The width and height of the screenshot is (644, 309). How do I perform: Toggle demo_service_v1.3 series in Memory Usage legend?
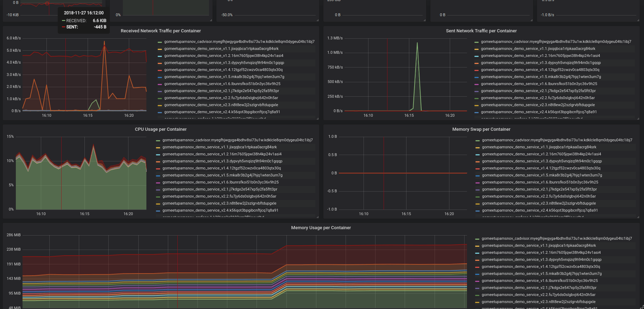coord(542,259)
